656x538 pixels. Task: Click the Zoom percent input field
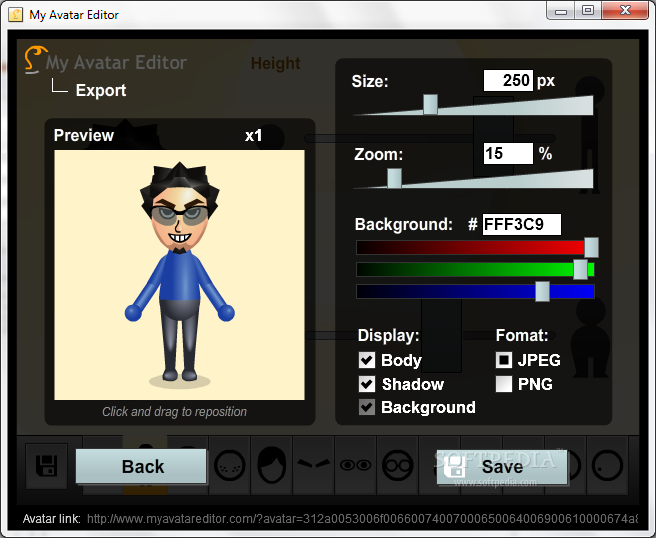(x=508, y=154)
